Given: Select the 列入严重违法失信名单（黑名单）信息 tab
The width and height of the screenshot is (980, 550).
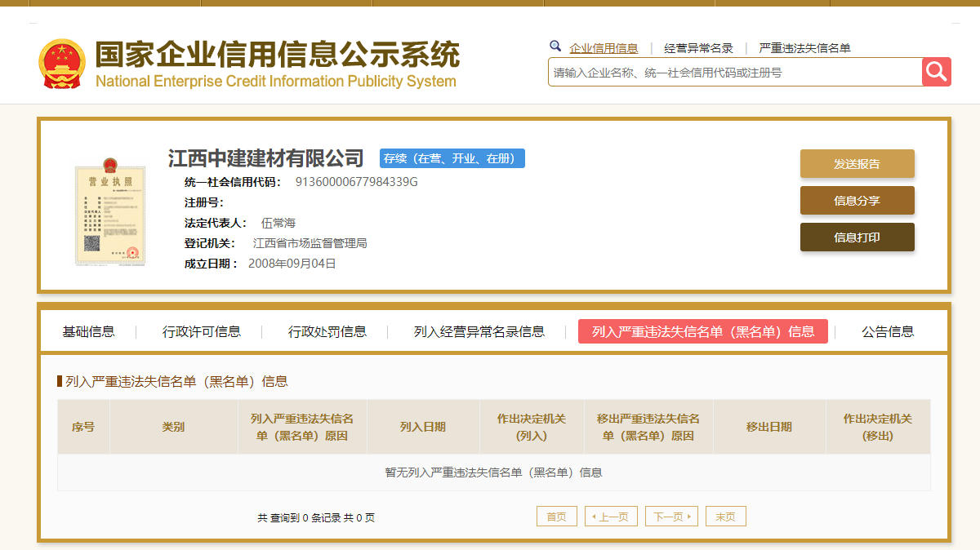Looking at the screenshot, I should point(703,331).
